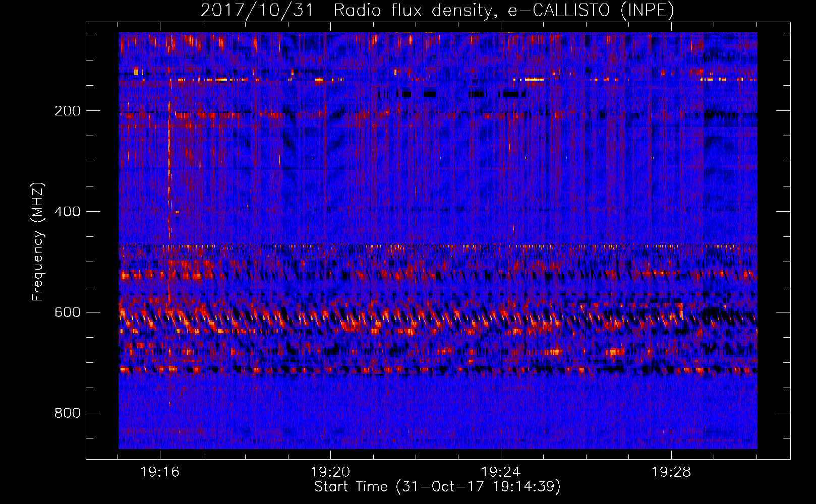Click the 19:24 time tick label

tap(501, 472)
